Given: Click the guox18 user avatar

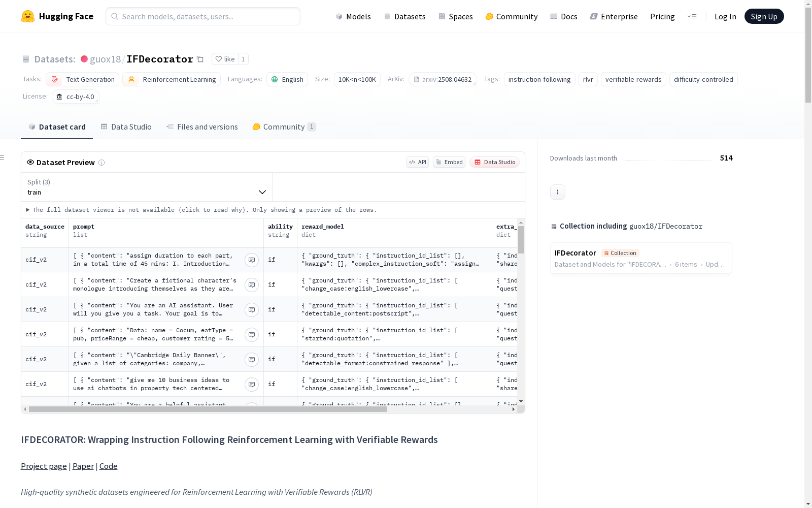Looking at the screenshot, I should [x=84, y=59].
